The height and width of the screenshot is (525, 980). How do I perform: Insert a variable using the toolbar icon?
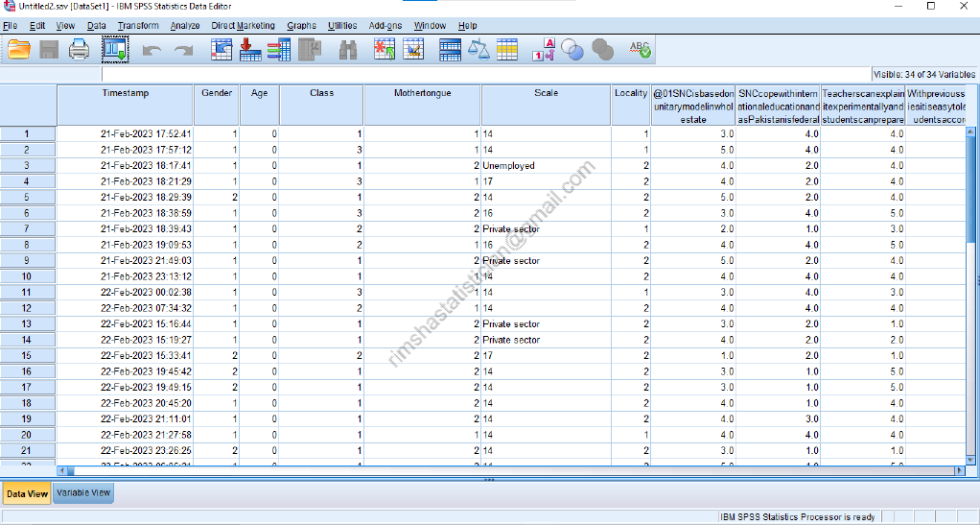413,50
